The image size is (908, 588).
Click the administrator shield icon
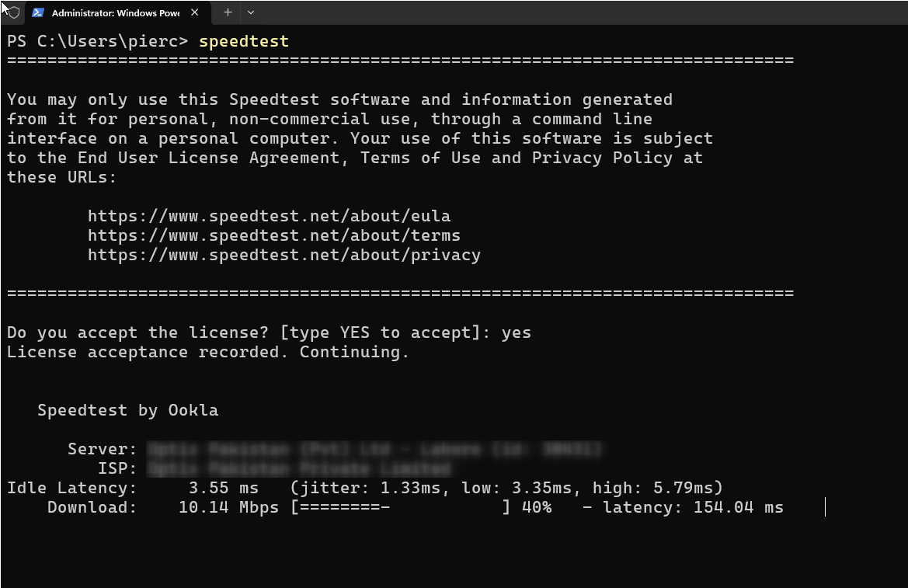point(13,12)
